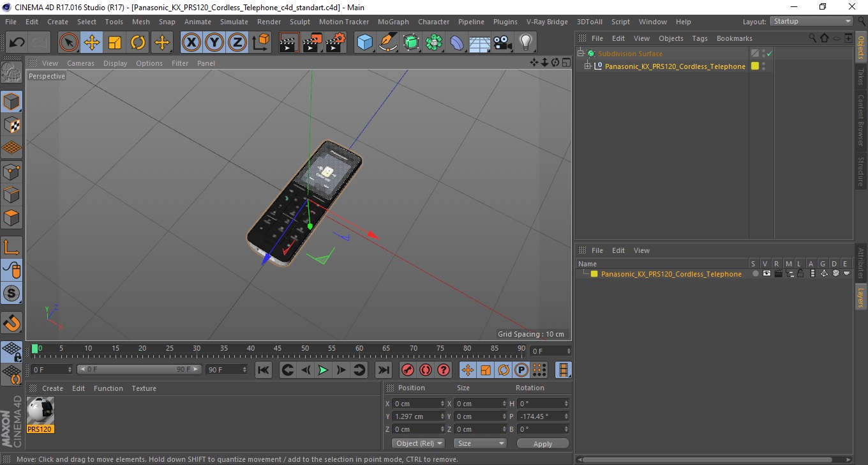
Task: Toggle Y axis lock
Action: pyautogui.click(x=214, y=43)
